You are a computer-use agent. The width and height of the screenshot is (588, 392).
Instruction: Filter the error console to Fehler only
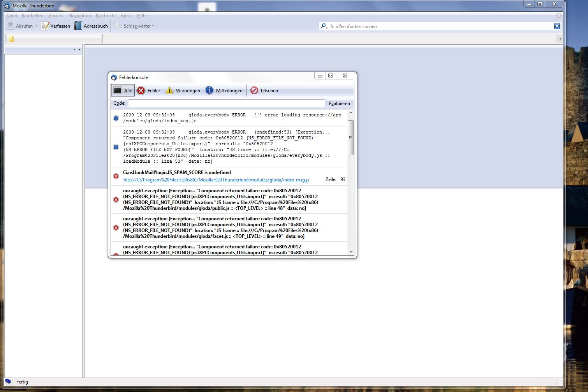click(x=148, y=90)
